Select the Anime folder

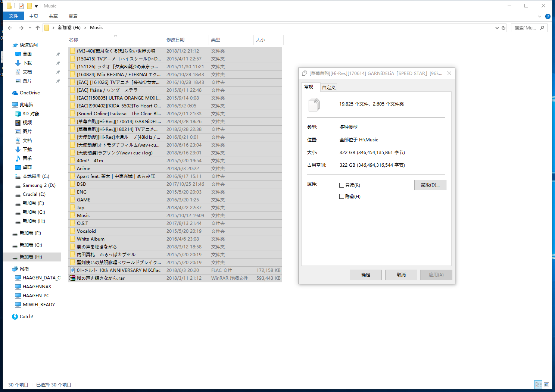(175, 168)
